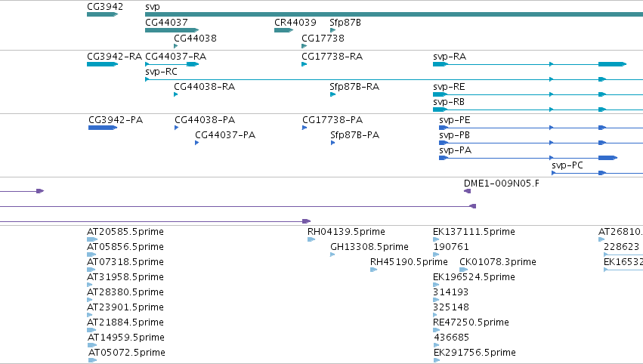Open the svp gene label
Viewport: 643px width, 364px height.
click(x=153, y=7)
